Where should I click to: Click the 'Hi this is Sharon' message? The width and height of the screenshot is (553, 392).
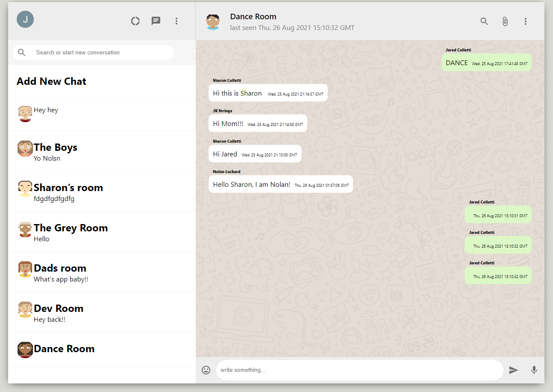pos(268,93)
